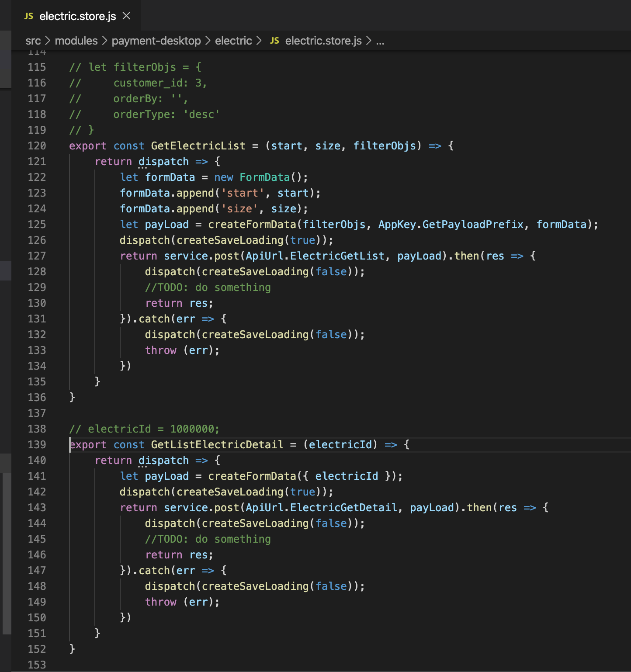
Task: Select line 139 from the gutter
Action: tap(37, 445)
